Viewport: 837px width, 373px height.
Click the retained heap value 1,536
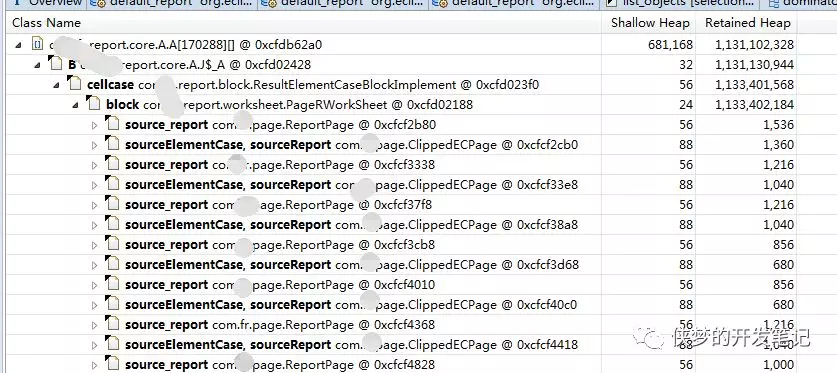778,125
